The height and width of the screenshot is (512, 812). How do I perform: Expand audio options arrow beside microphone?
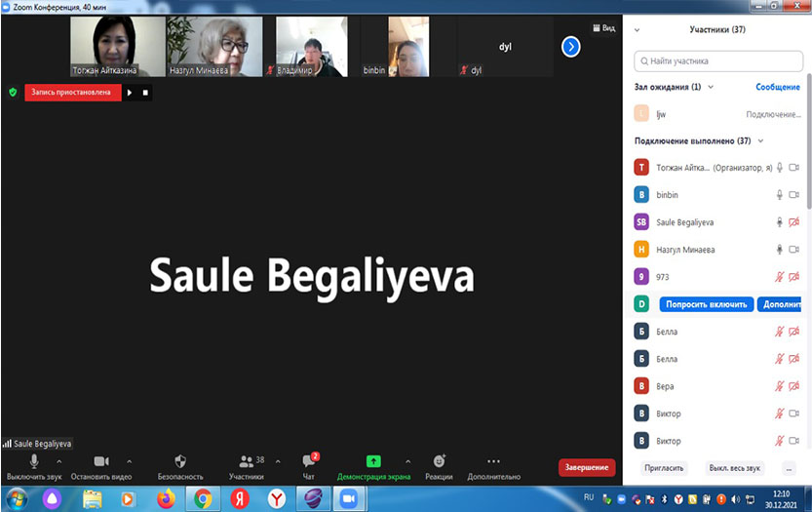click(59, 461)
